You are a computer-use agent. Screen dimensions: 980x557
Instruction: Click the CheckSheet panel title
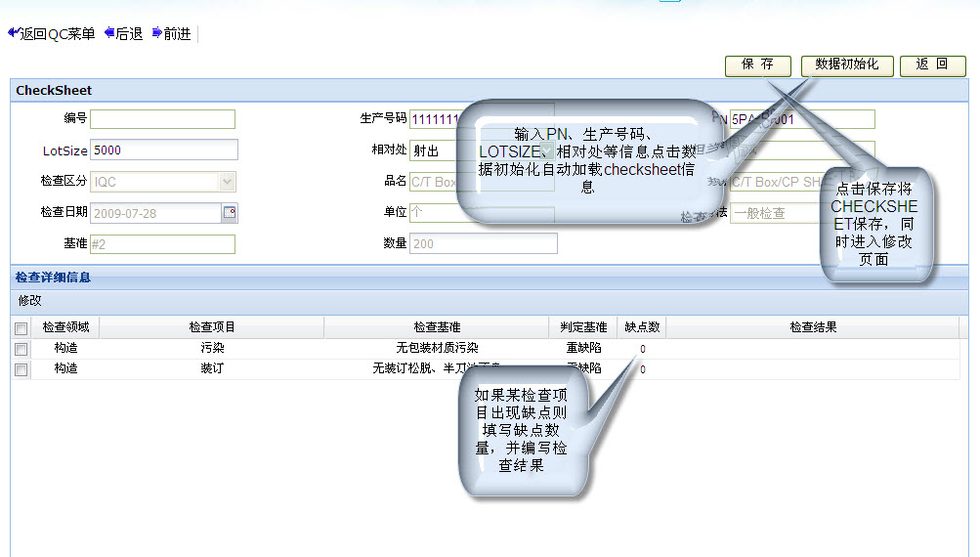point(54,90)
